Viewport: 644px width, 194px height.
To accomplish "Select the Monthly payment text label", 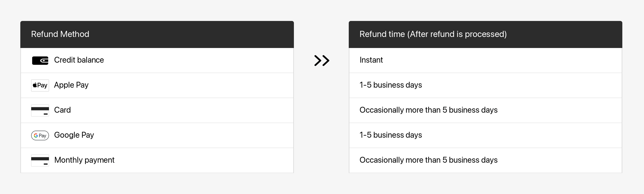I will 84,160.
